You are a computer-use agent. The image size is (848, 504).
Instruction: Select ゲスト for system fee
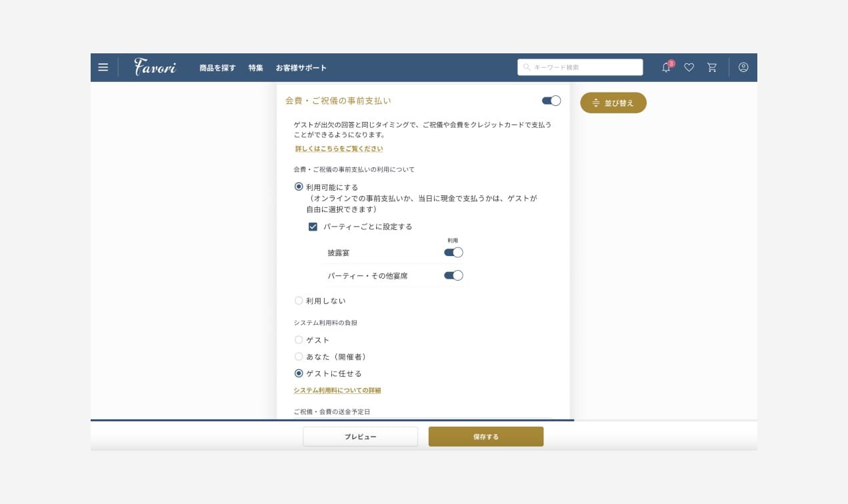(299, 340)
